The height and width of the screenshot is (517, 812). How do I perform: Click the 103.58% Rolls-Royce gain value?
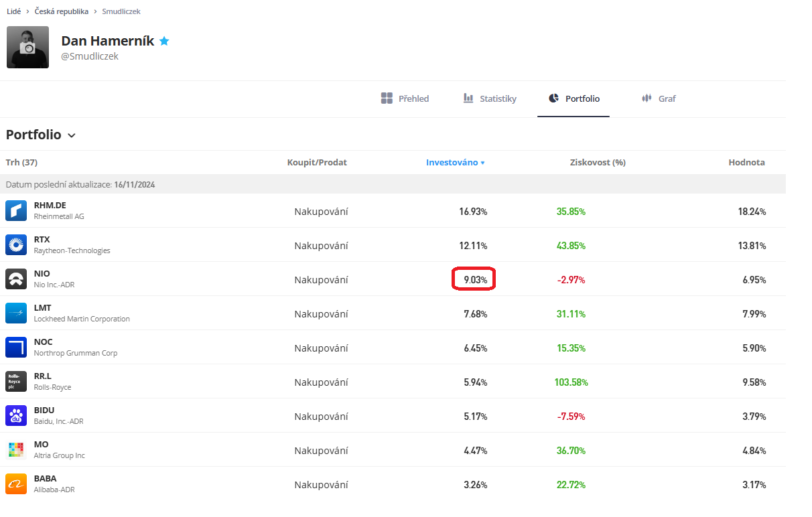pyautogui.click(x=571, y=382)
